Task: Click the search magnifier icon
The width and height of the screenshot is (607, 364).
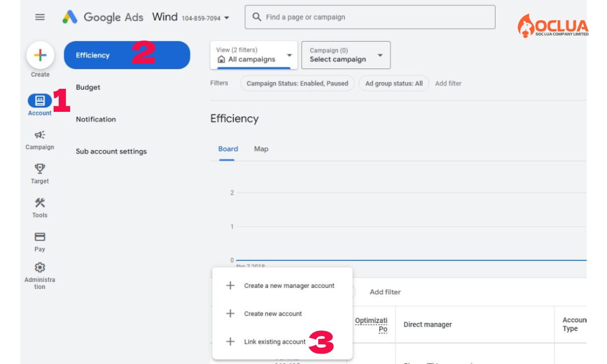Action: (x=257, y=17)
